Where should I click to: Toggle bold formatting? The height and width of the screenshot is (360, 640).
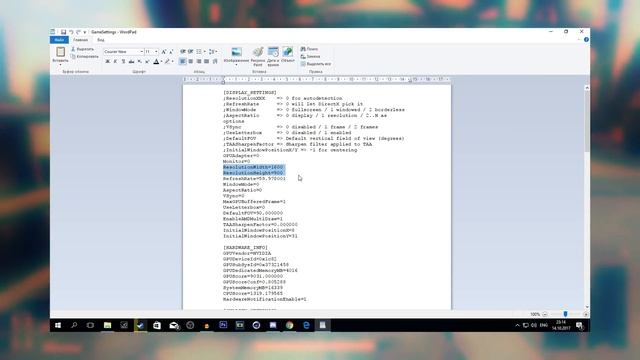click(108, 61)
